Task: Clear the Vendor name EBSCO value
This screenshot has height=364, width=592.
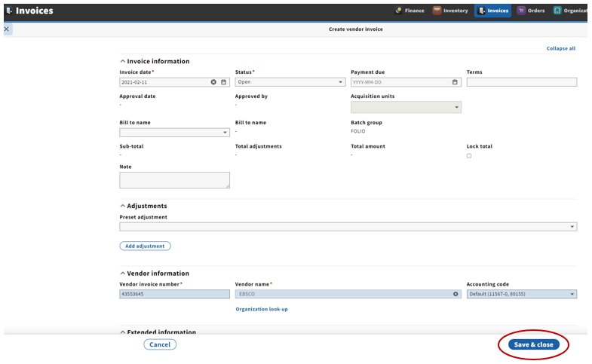Action: coord(456,294)
